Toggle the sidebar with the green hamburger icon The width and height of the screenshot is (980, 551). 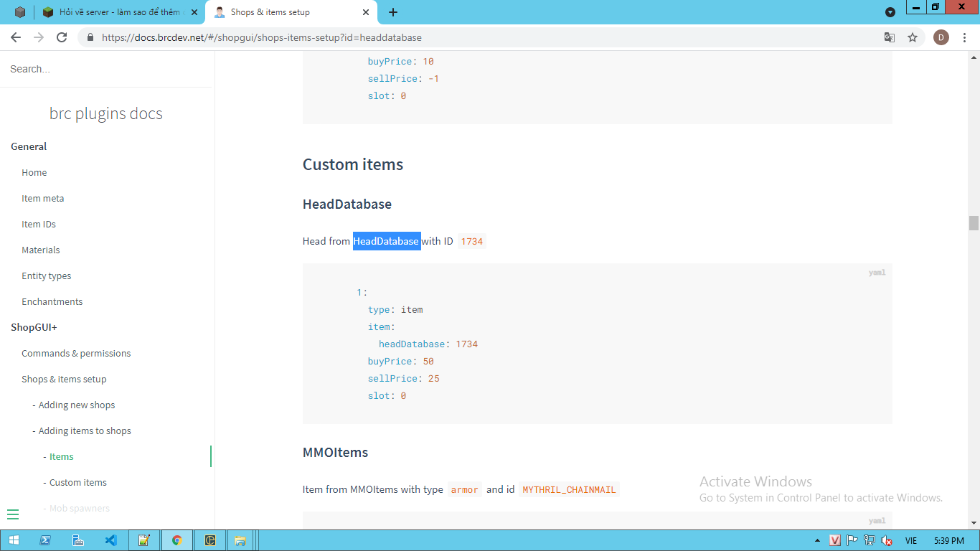[x=13, y=514]
